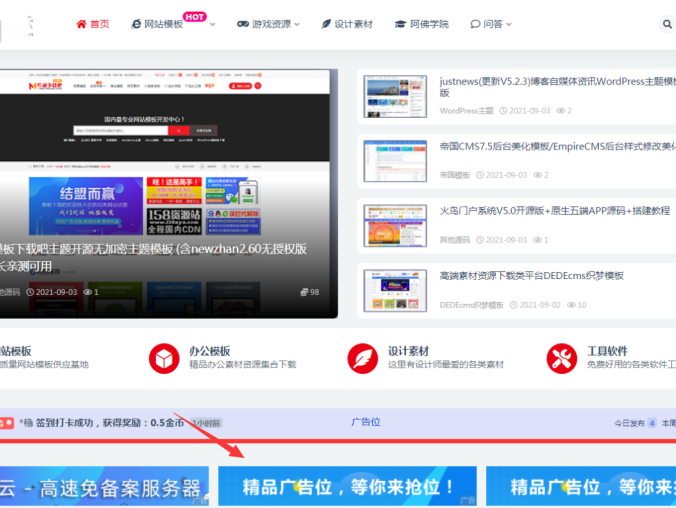Viewport: 676px width, 508px height.
Task: Click the HOT badge on 网站模板
Action: click(x=194, y=17)
